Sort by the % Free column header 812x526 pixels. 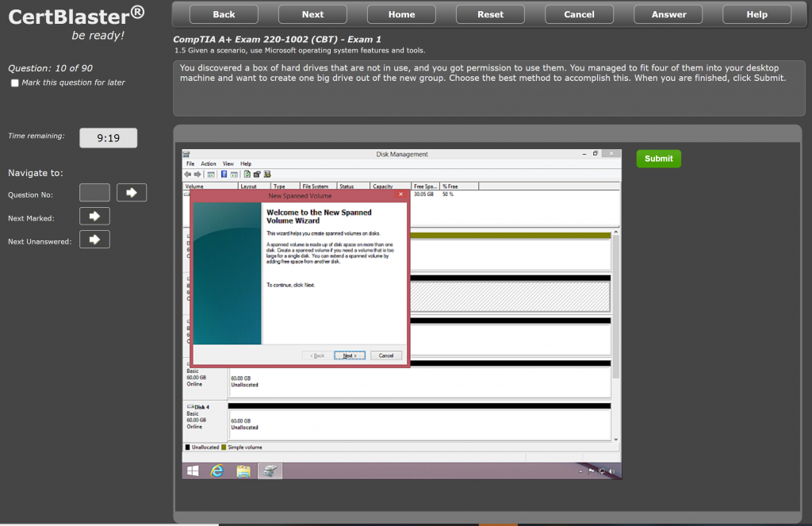(459, 186)
